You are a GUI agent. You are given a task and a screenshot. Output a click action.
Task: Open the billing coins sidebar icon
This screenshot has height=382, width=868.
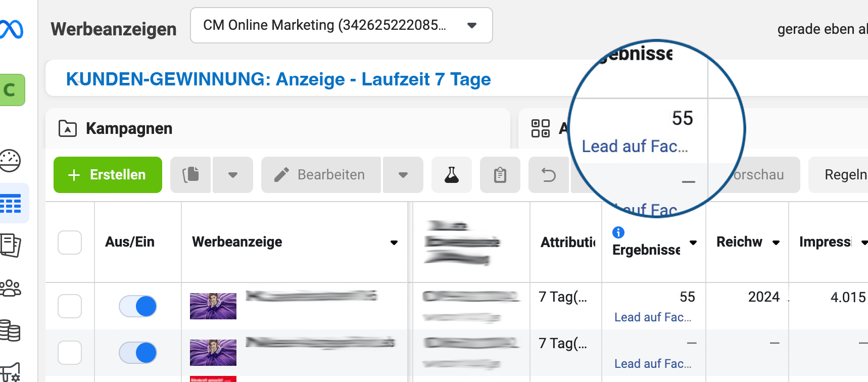coord(11,331)
